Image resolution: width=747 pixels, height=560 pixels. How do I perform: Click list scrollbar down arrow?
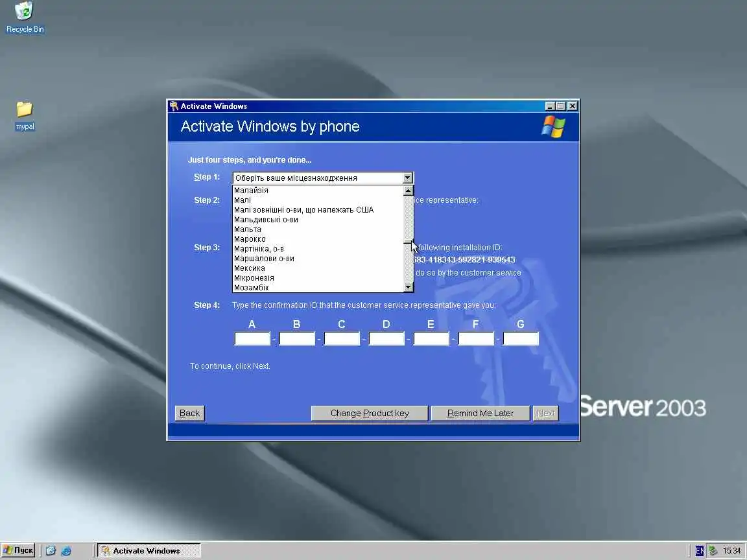tap(409, 287)
